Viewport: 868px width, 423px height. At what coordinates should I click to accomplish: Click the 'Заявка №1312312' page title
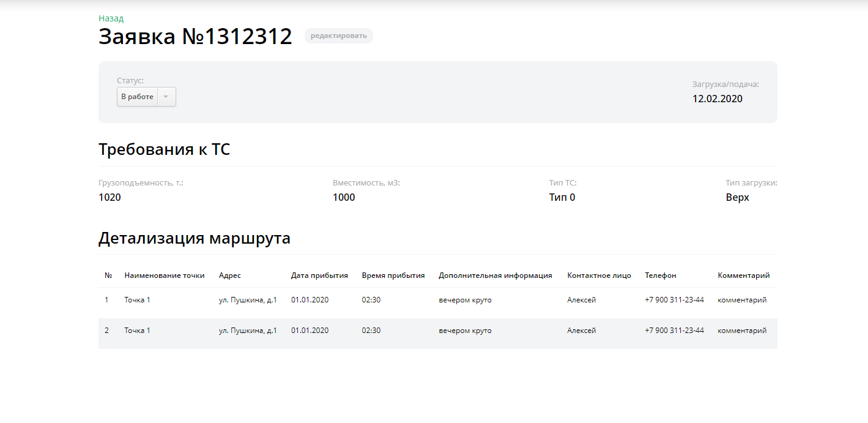point(195,37)
